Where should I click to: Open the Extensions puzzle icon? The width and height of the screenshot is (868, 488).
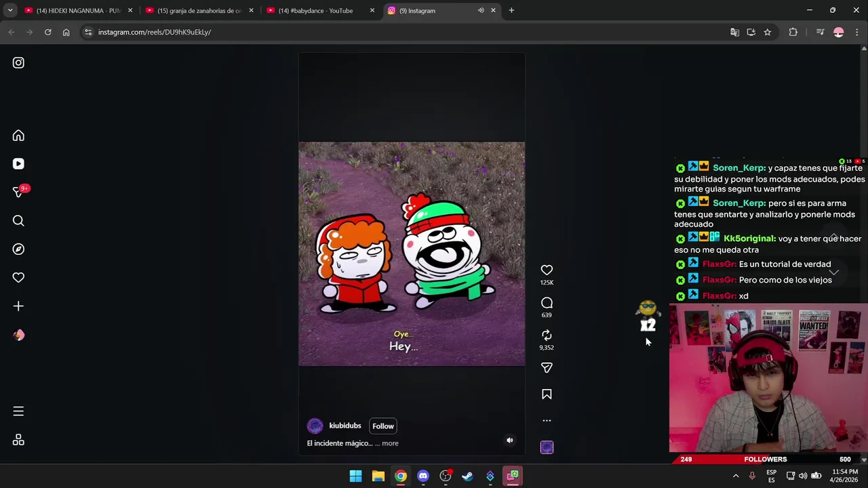click(x=793, y=32)
